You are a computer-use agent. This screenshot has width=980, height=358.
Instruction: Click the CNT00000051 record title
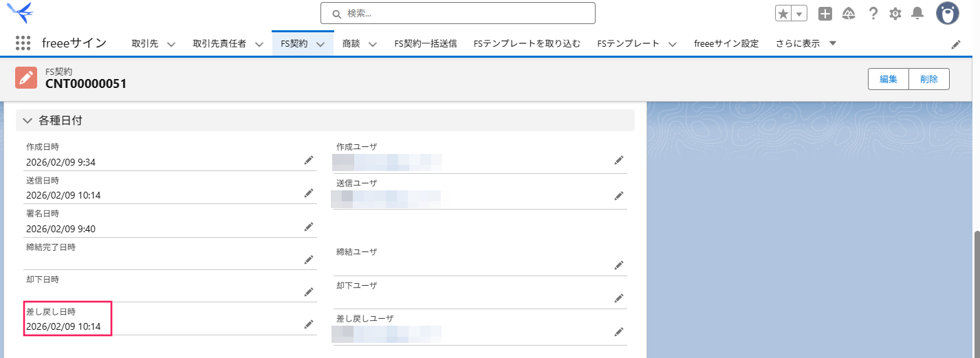tap(86, 84)
